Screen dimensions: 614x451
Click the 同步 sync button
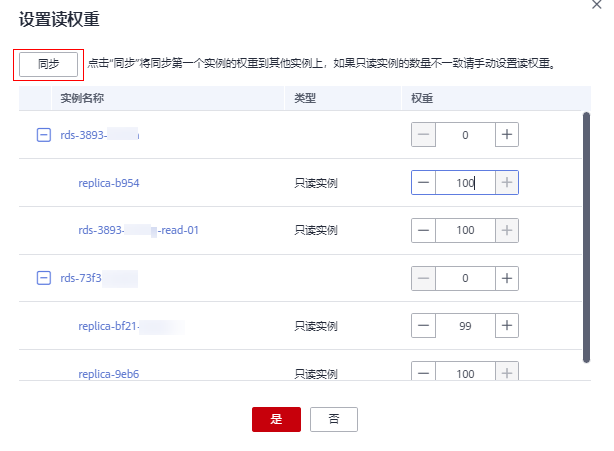[x=48, y=63]
